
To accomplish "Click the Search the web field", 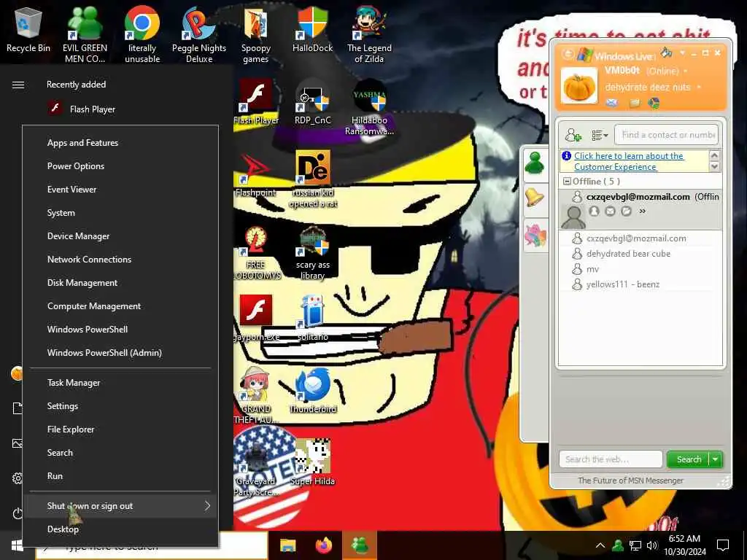I will click(x=611, y=459).
